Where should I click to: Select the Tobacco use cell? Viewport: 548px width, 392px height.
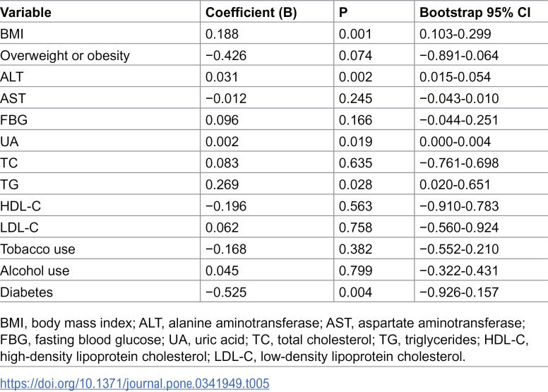[37, 249]
